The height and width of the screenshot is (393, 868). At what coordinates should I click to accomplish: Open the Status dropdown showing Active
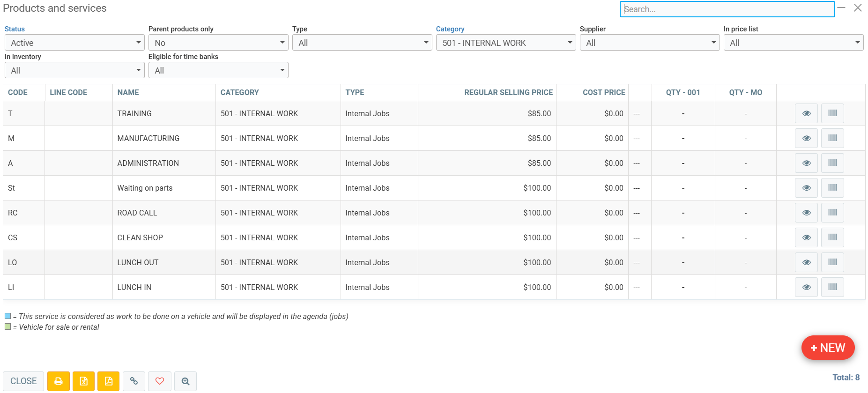[x=74, y=43]
